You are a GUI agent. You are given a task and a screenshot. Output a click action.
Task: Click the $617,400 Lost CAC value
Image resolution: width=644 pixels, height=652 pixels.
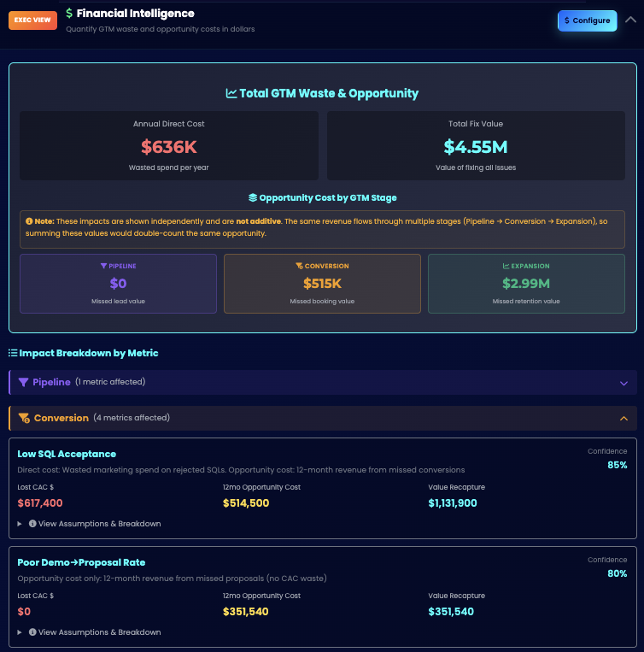click(x=40, y=503)
